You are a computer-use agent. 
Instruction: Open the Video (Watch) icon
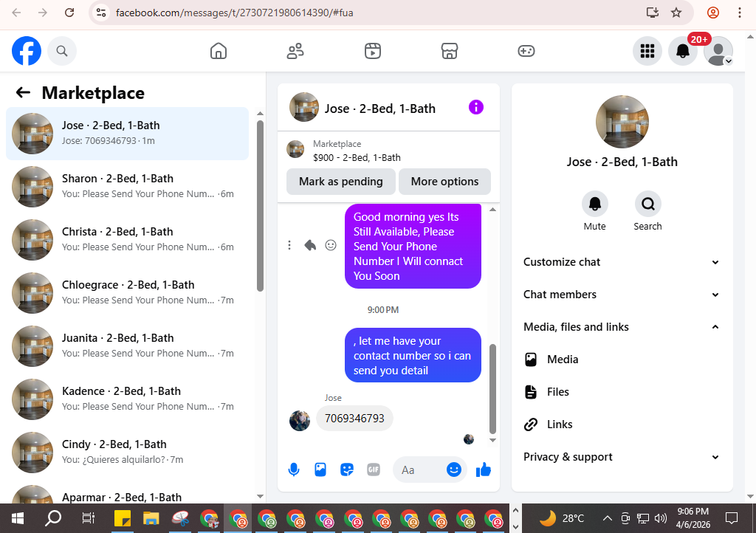[x=373, y=51]
